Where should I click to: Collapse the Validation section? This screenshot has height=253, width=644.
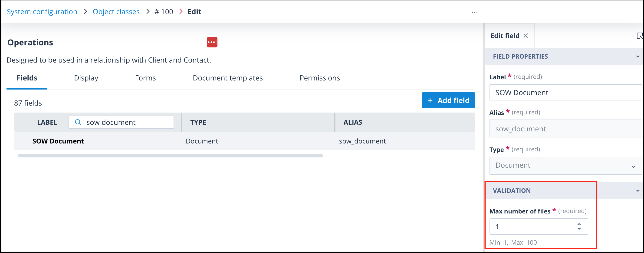(x=638, y=191)
